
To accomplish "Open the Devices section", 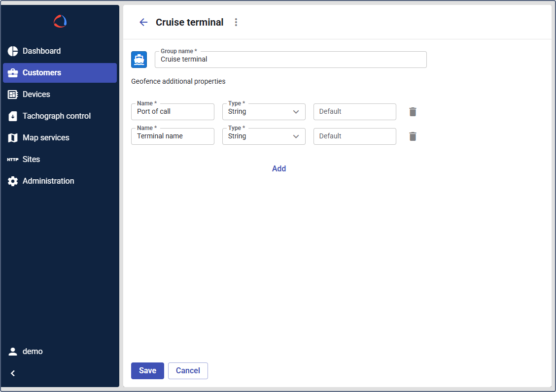I will pos(36,95).
